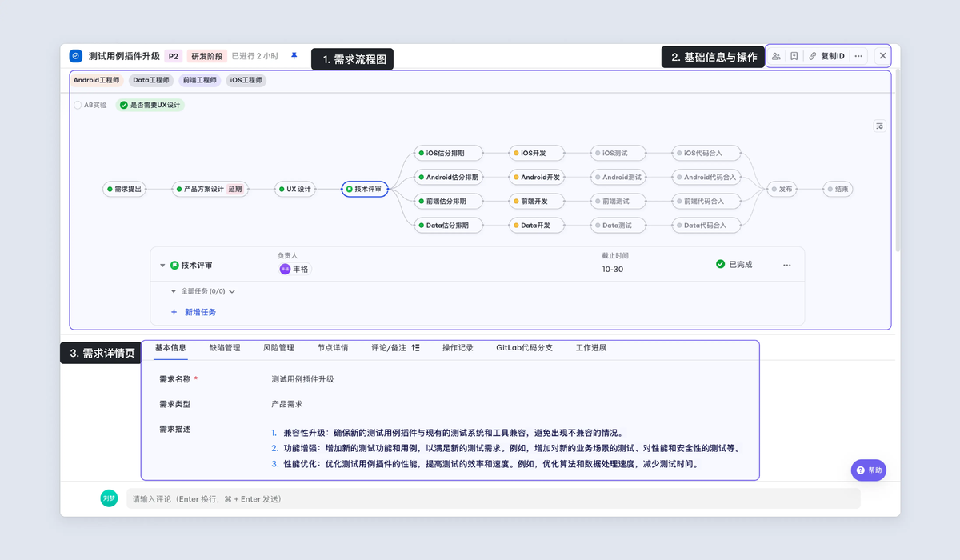Click the pin icon beside elapsed time
The image size is (960, 560).
(294, 56)
